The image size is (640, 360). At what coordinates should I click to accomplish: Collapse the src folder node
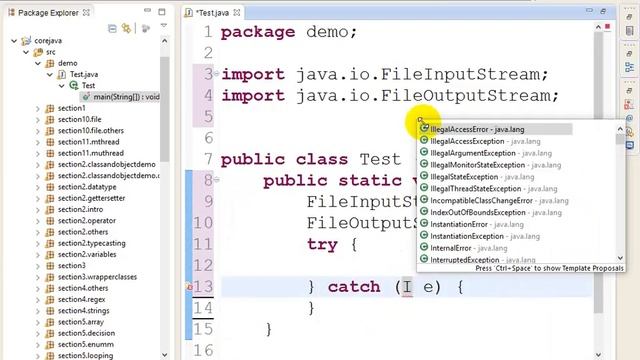click(26, 52)
